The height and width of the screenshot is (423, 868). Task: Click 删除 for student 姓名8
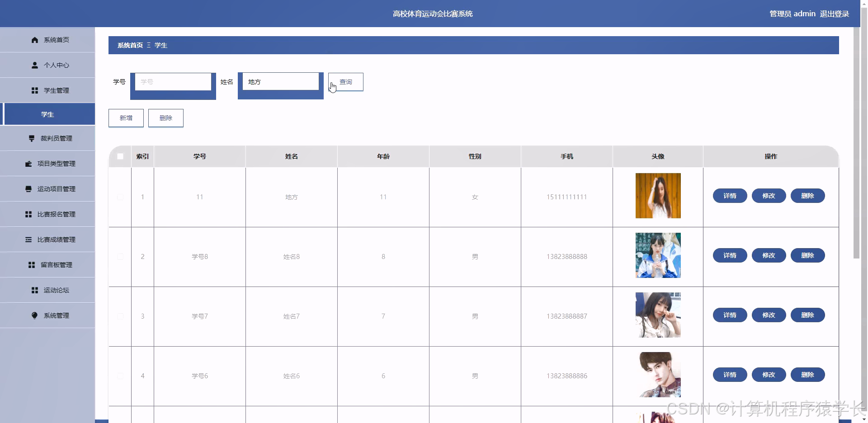coord(808,255)
